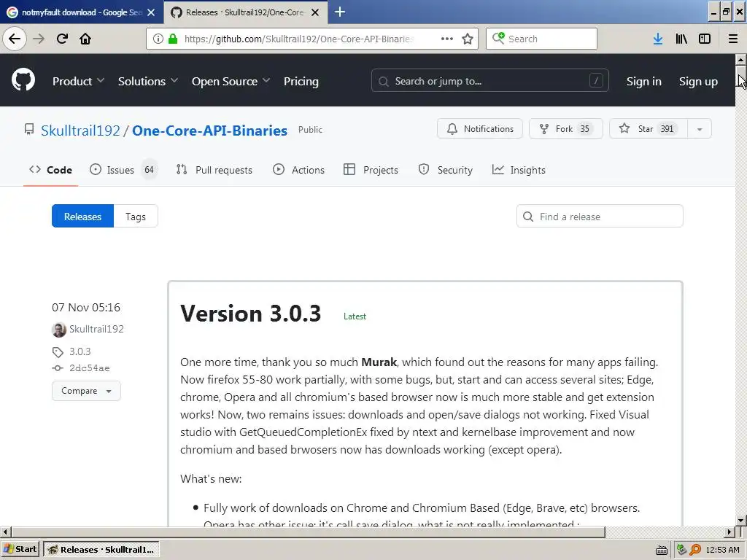Expand the Open Source navigation menu

231,82
